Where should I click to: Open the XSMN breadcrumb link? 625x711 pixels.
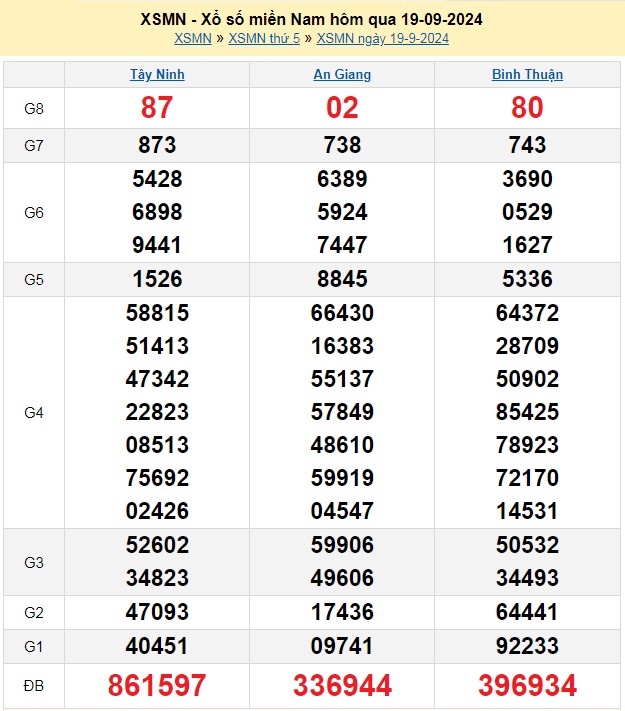193,39
